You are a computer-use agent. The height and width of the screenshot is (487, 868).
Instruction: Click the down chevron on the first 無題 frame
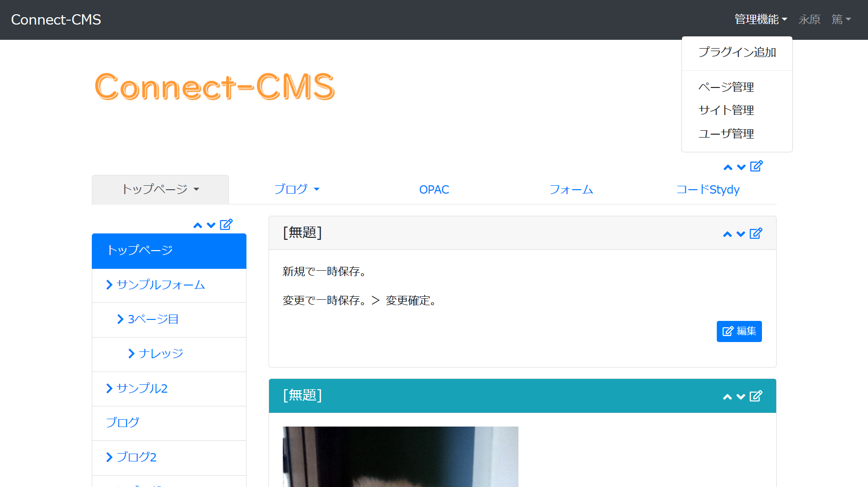741,234
